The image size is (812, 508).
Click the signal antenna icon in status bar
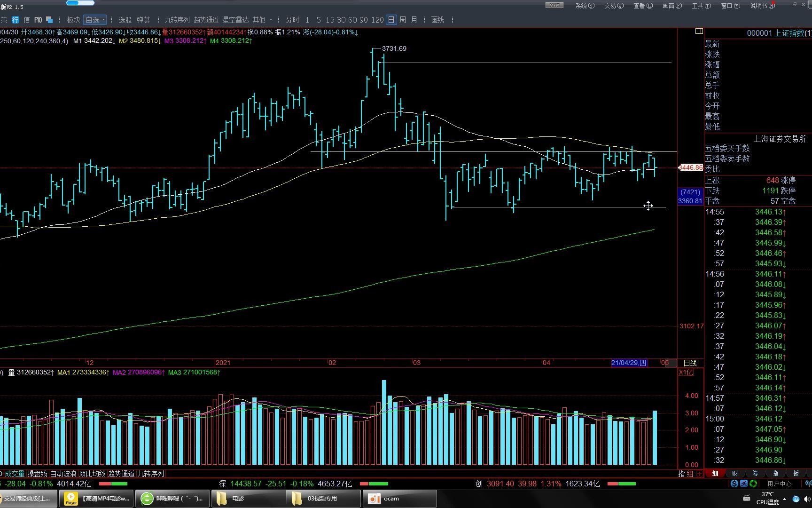(808, 484)
